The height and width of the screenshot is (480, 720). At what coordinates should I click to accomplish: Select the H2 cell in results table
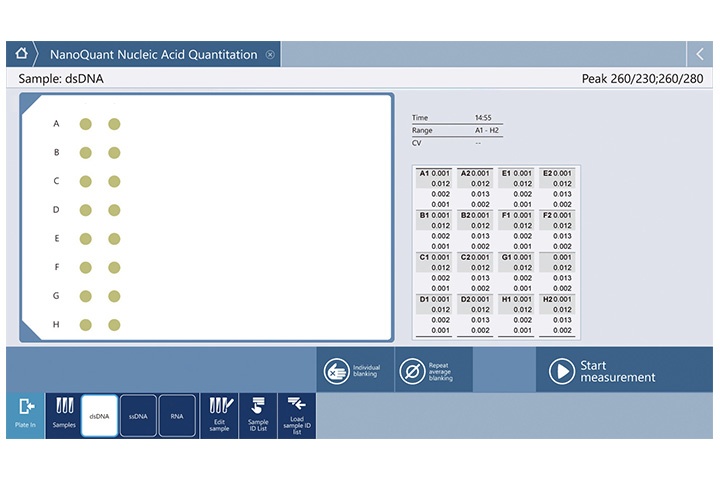click(557, 314)
